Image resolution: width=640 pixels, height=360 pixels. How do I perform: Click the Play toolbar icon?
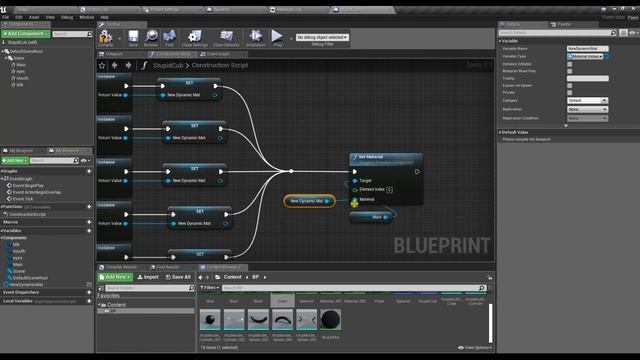[x=277, y=37]
